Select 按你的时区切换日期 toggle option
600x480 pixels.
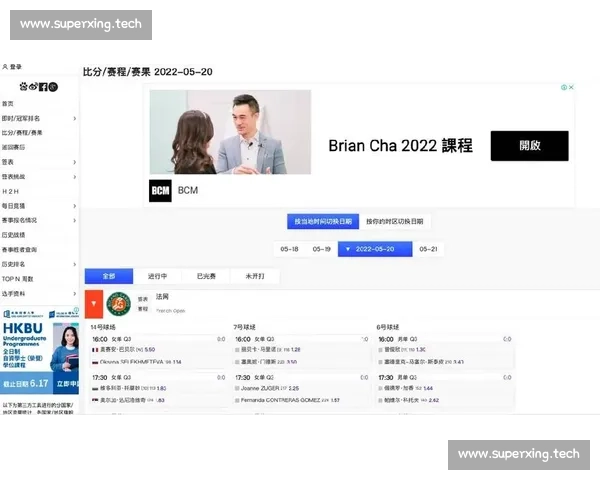[395, 222]
